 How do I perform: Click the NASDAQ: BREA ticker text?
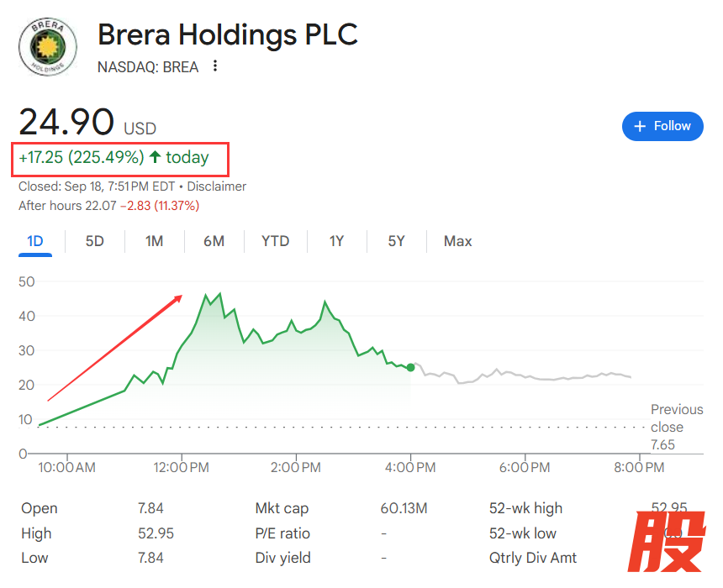click(148, 67)
